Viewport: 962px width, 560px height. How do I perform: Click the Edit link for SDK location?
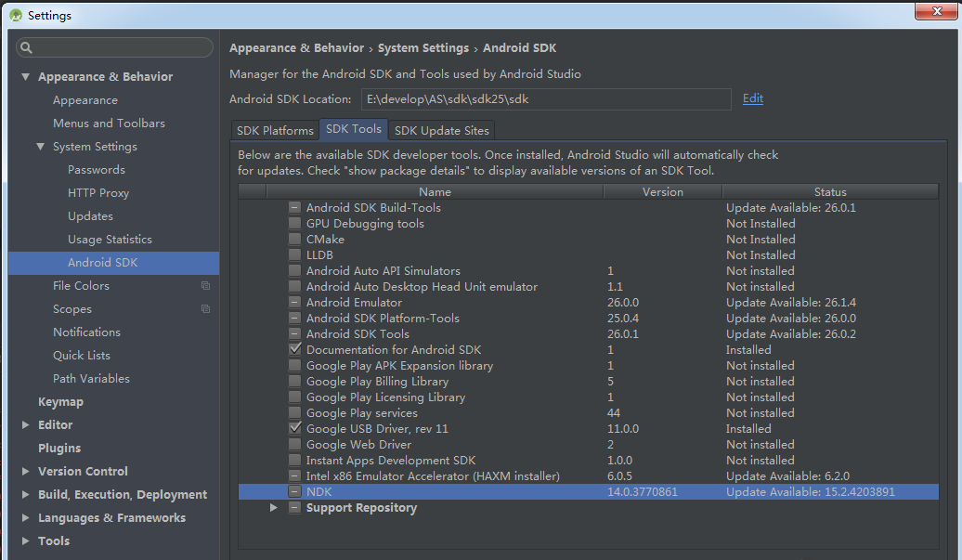(x=753, y=98)
